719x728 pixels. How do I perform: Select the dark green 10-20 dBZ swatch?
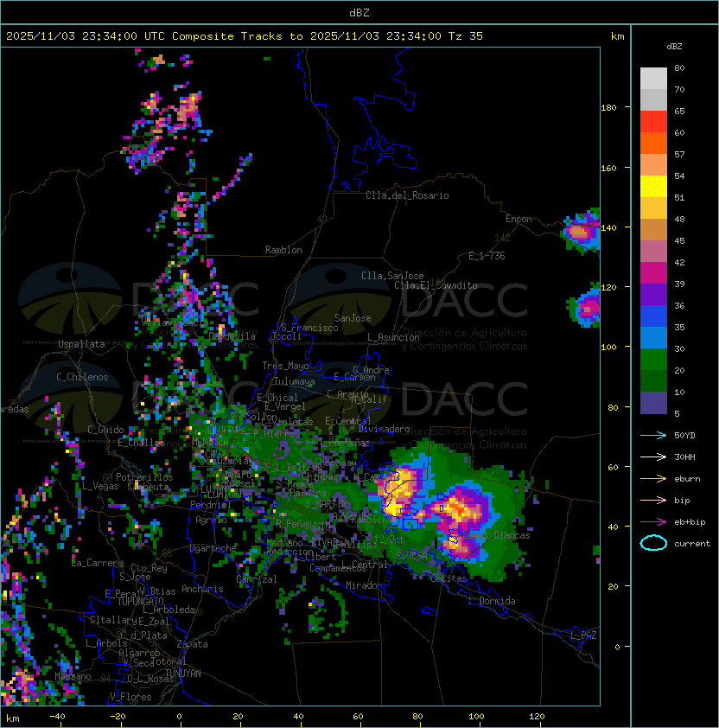pyautogui.click(x=653, y=380)
